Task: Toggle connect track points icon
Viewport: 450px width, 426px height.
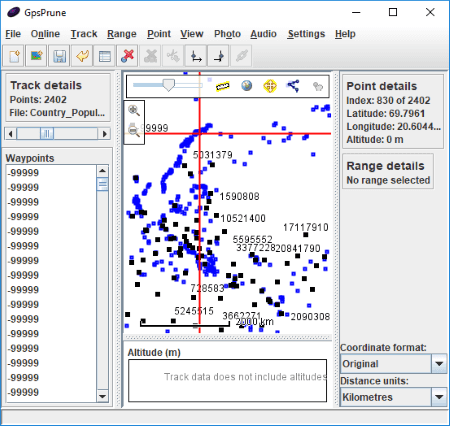Action: tap(293, 86)
